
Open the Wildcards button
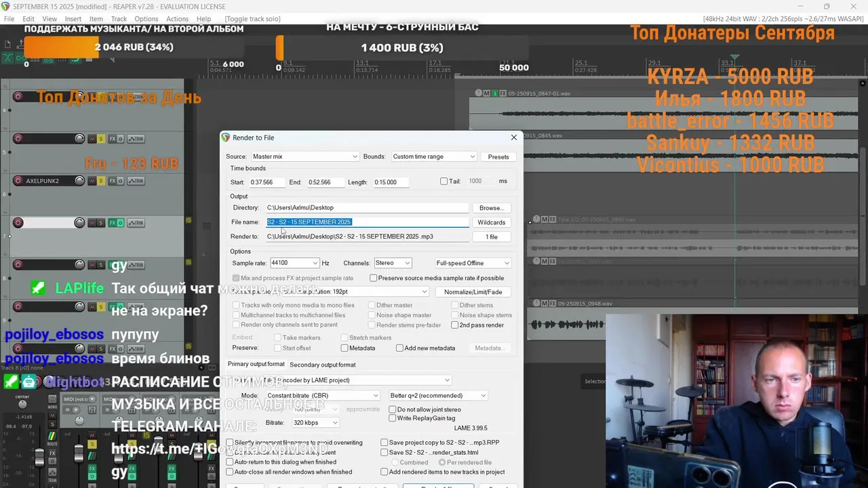[x=491, y=222]
